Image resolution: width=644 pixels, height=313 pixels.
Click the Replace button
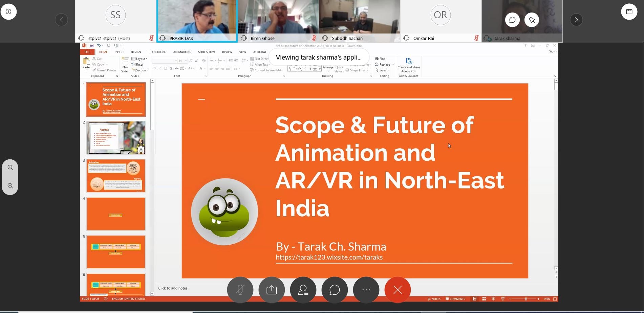(x=382, y=65)
